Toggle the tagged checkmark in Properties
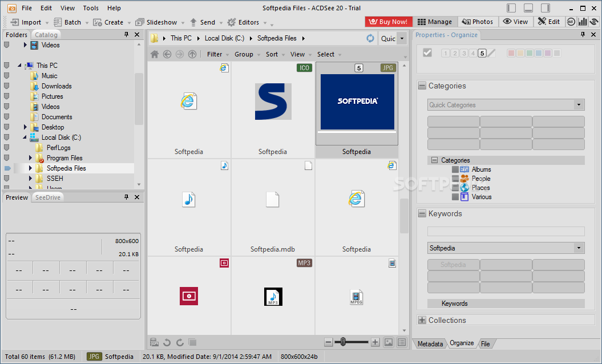This screenshot has height=364, width=602. 427,52
